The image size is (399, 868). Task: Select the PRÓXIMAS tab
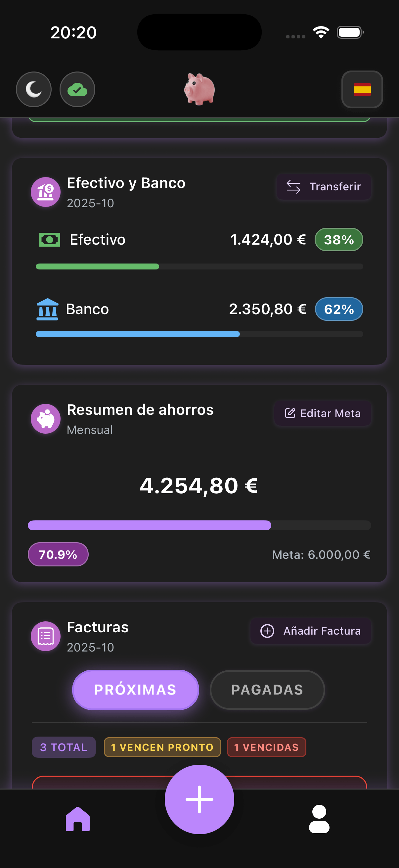click(135, 690)
